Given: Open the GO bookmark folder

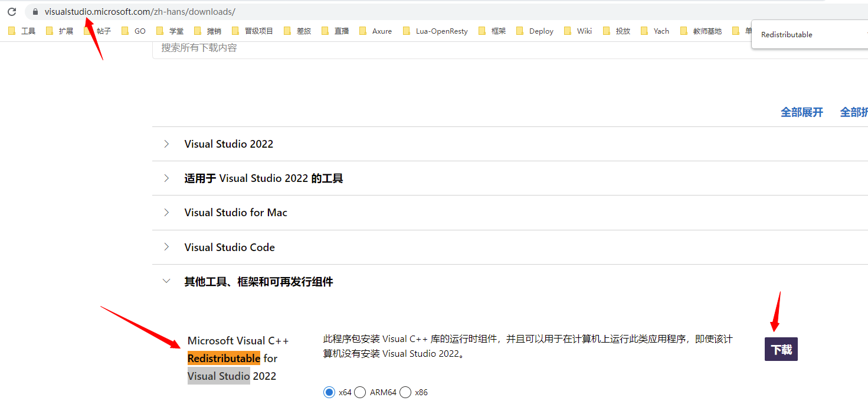Looking at the screenshot, I should pyautogui.click(x=133, y=31).
